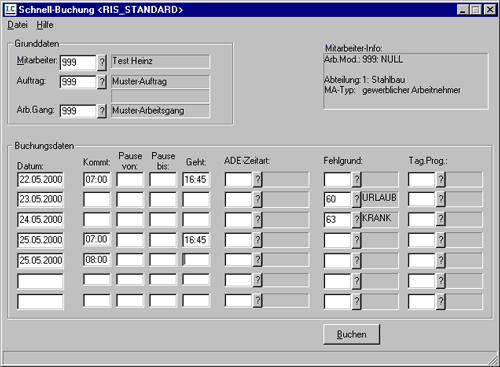This screenshot has width=500, height=367.
Task: Open the Hilfe menu
Action: click(x=45, y=25)
